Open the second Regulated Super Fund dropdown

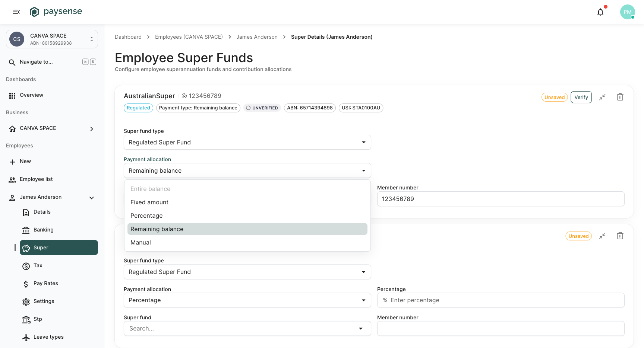coord(247,272)
